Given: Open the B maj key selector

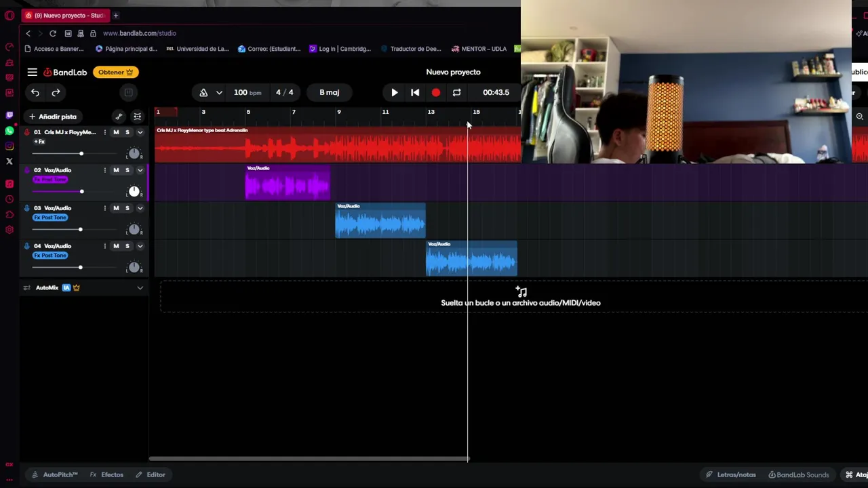Looking at the screenshot, I should 330,92.
